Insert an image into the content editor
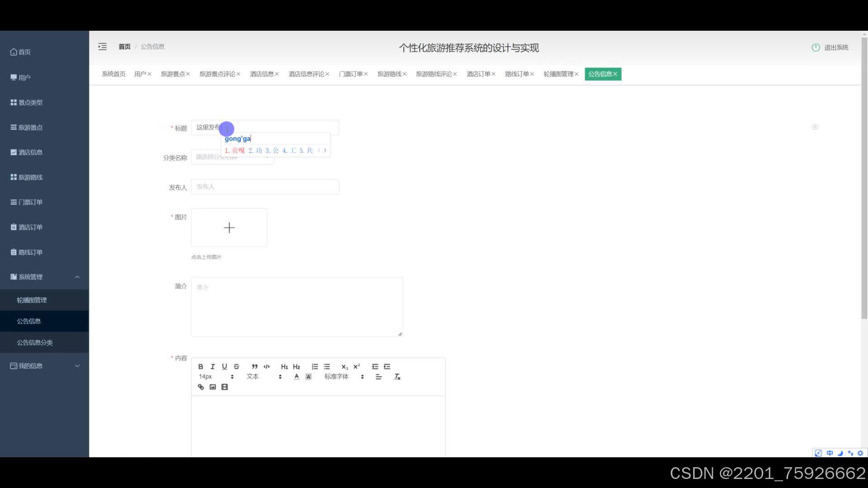Image resolution: width=868 pixels, height=488 pixels. 212,387
